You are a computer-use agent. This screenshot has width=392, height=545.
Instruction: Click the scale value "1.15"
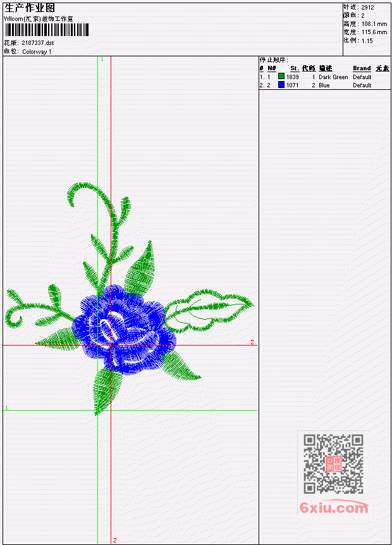tap(367, 41)
